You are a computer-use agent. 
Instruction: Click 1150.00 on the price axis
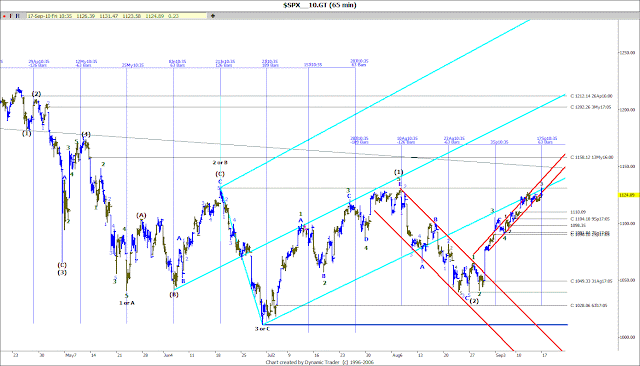(x=628, y=166)
